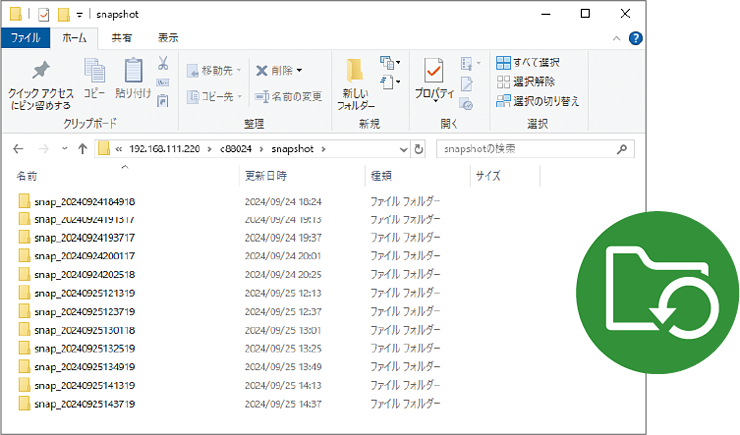Open recent locations dropdown arrow
The height and width of the screenshot is (435, 740).
pyautogui.click(x=65, y=149)
